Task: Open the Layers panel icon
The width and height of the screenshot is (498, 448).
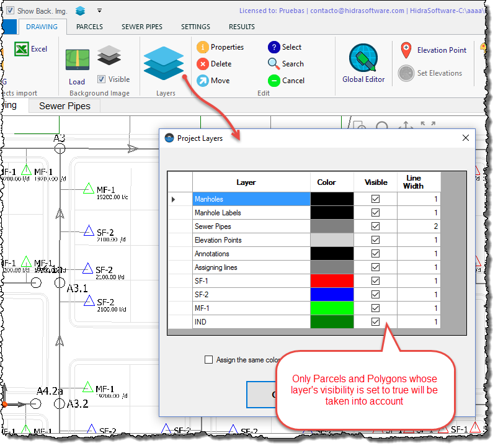Action: 164,64
